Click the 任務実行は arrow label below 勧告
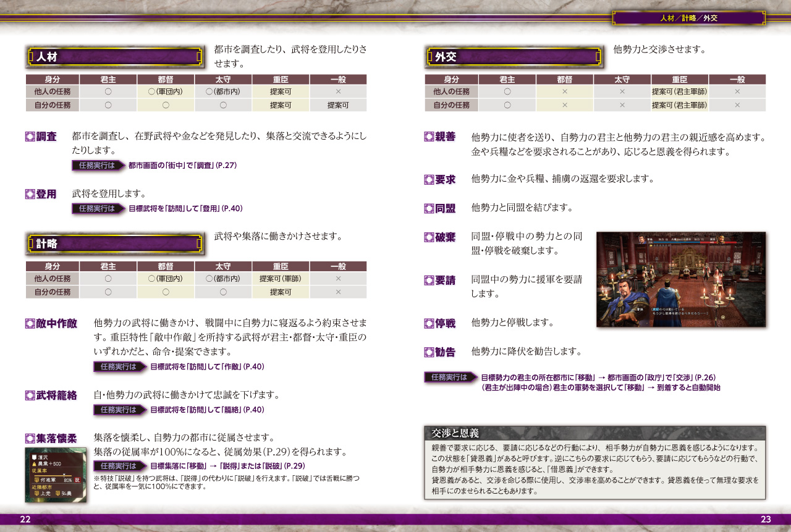This screenshot has width=791, height=532. [x=450, y=377]
